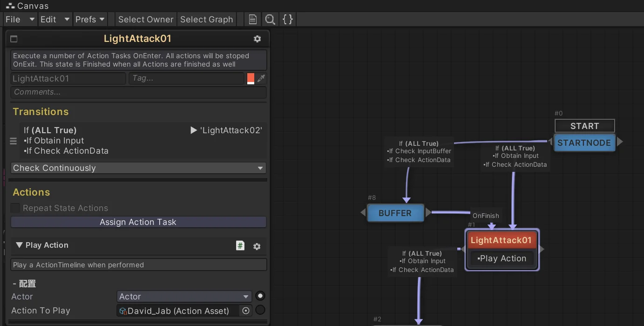Image resolution: width=644 pixels, height=326 pixels.
Task: Toggle the Action To Play variable radio button
Action: coord(260,310)
